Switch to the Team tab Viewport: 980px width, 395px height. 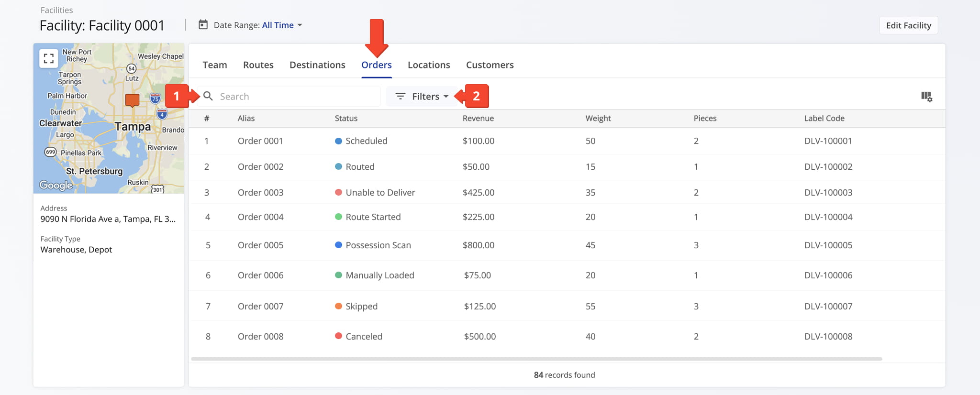(x=215, y=65)
